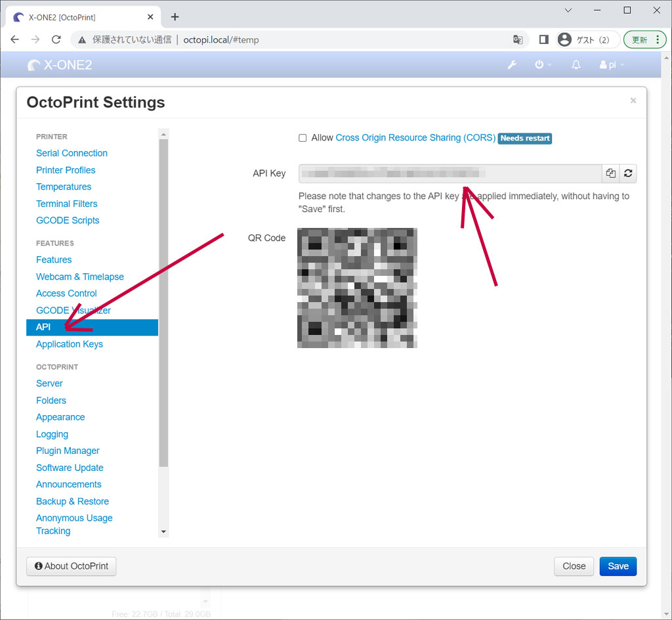Follow the Cross Origin Resource Sharing link
The height and width of the screenshot is (620, 672).
click(x=415, y=138)
